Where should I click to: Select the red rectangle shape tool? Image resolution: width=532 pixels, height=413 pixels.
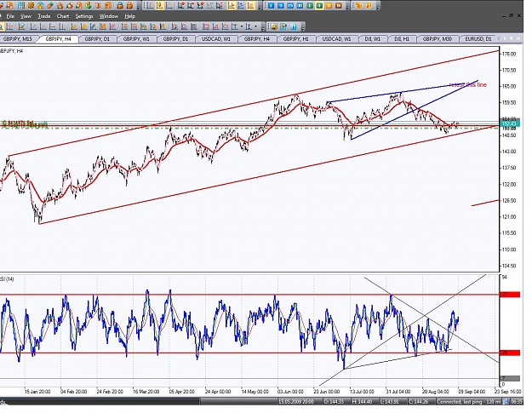tap(206, 26)
